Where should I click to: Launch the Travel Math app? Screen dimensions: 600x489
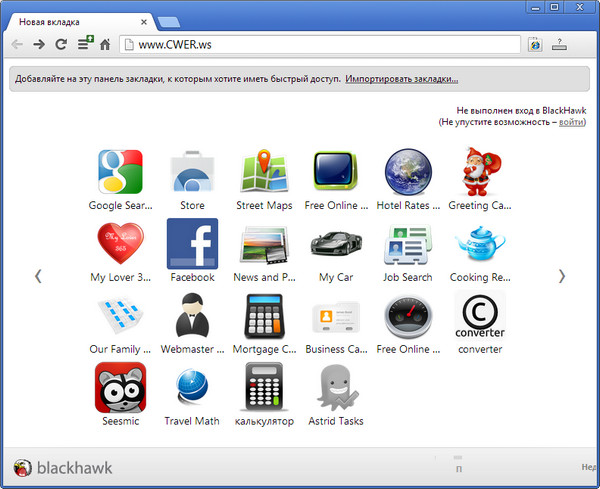[x=192, y=388]
